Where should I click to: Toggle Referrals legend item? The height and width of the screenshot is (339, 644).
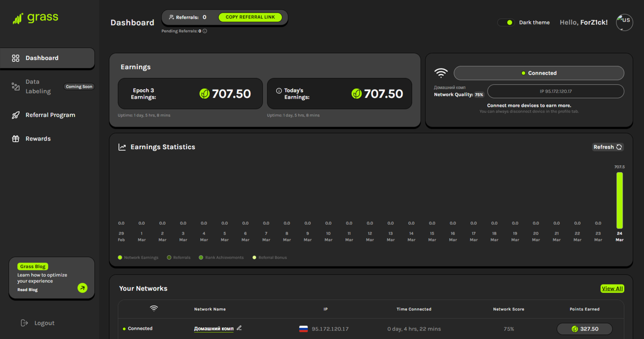click(x=179, y=257)
